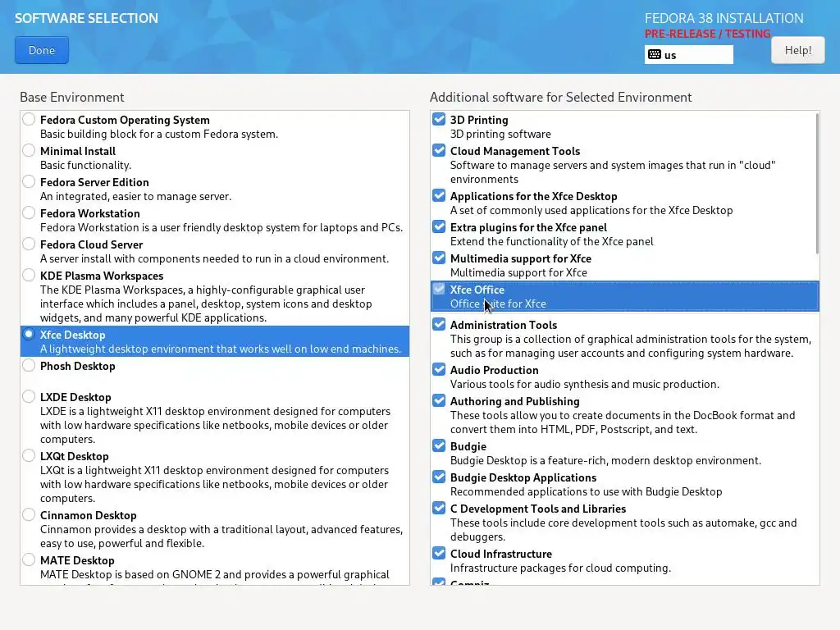Click the 'Cinnamon Desktop' title text
Viewport: 840px width, 630px height.
(x=89, y=515)
